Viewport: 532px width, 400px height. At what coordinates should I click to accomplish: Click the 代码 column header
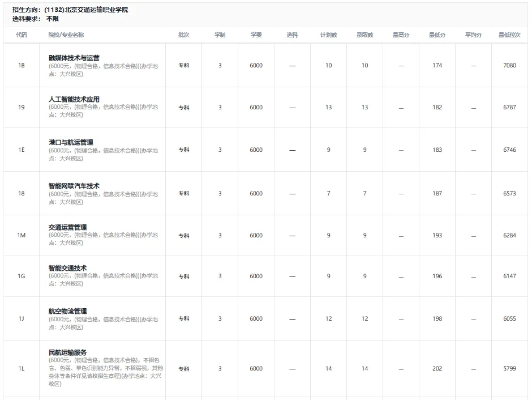click(x=21, y=35)
